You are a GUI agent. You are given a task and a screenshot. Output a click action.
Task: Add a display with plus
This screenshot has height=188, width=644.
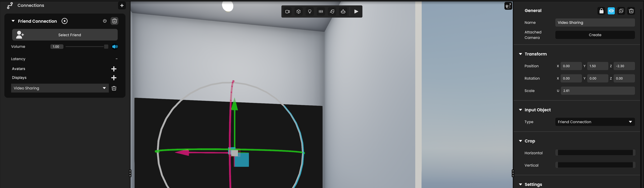coord(114,78)
